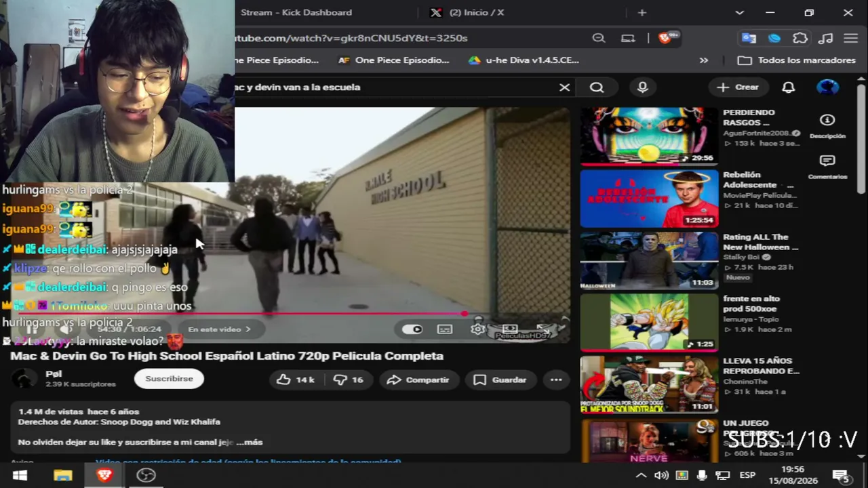Start voice search with the microphone icon

point(642,87)
